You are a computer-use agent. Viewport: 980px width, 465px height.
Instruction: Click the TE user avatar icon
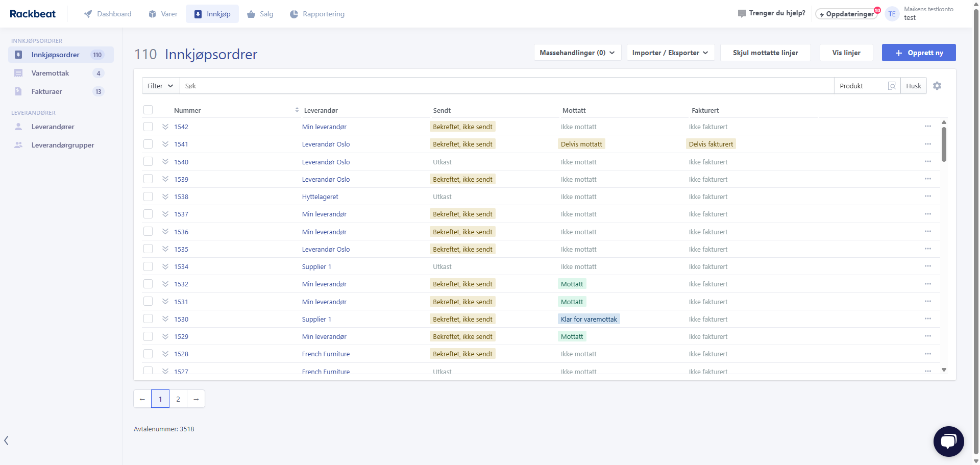[892, 14]
